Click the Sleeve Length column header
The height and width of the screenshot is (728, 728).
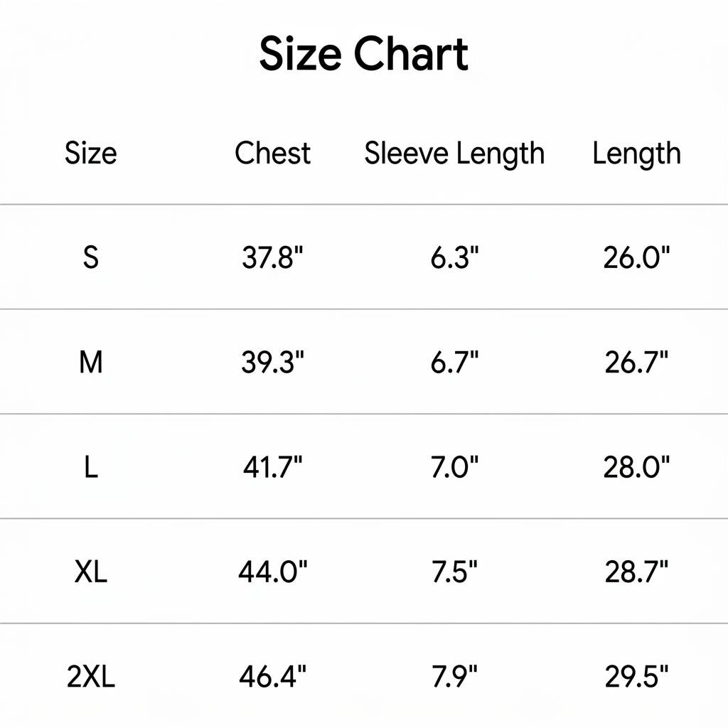pyautogui.click(x=454, y=154)
